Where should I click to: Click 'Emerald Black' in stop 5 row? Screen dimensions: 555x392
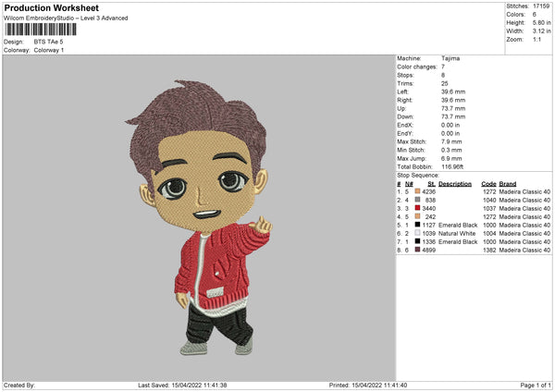(458, 225)
